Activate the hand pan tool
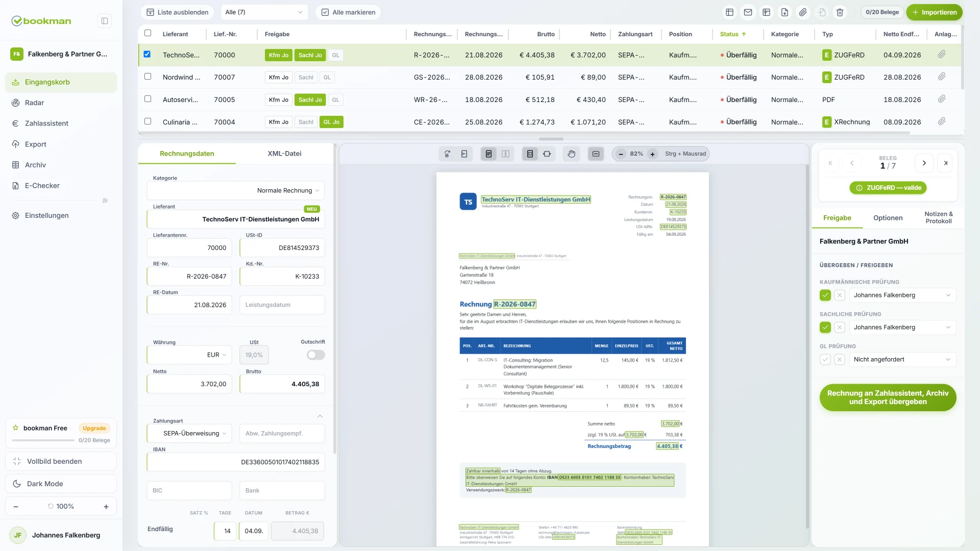Viewport: 980px width, 551px height. [x=571, y=154]
